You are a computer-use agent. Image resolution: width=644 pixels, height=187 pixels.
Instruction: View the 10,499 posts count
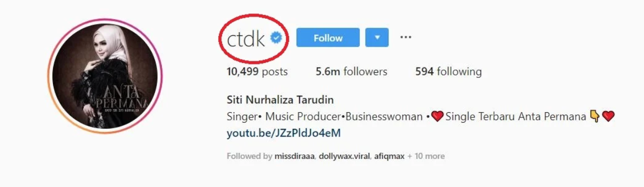[257, 72]
